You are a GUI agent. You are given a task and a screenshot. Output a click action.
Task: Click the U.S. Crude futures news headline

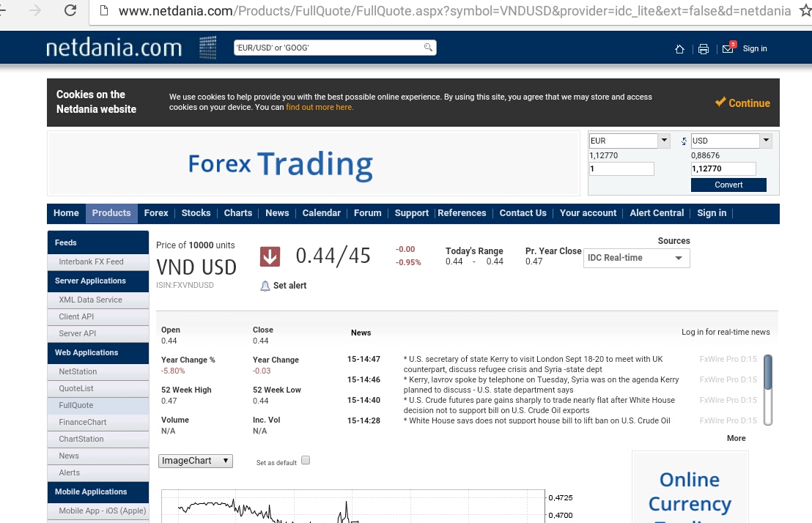click(539, 405)
